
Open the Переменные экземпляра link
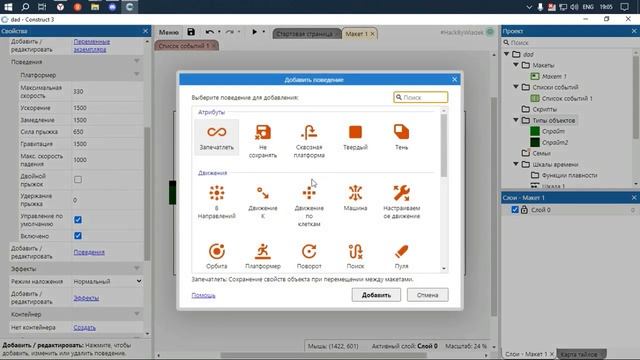[91, 45]
